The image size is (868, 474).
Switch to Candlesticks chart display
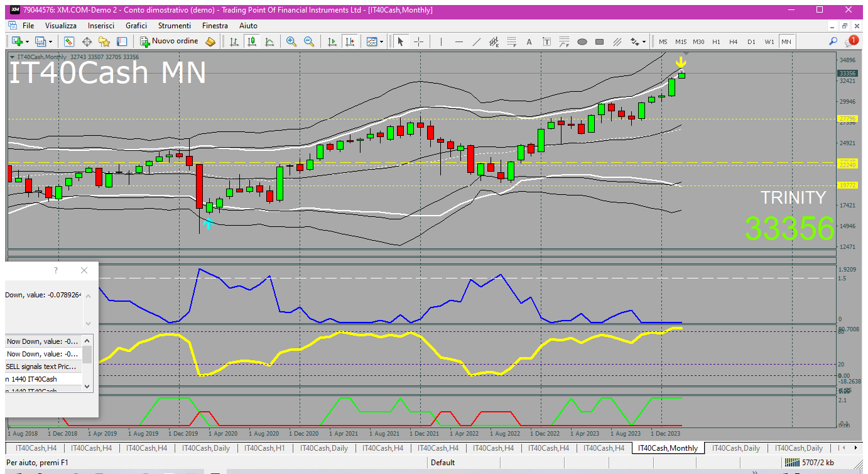click(252, 41)
